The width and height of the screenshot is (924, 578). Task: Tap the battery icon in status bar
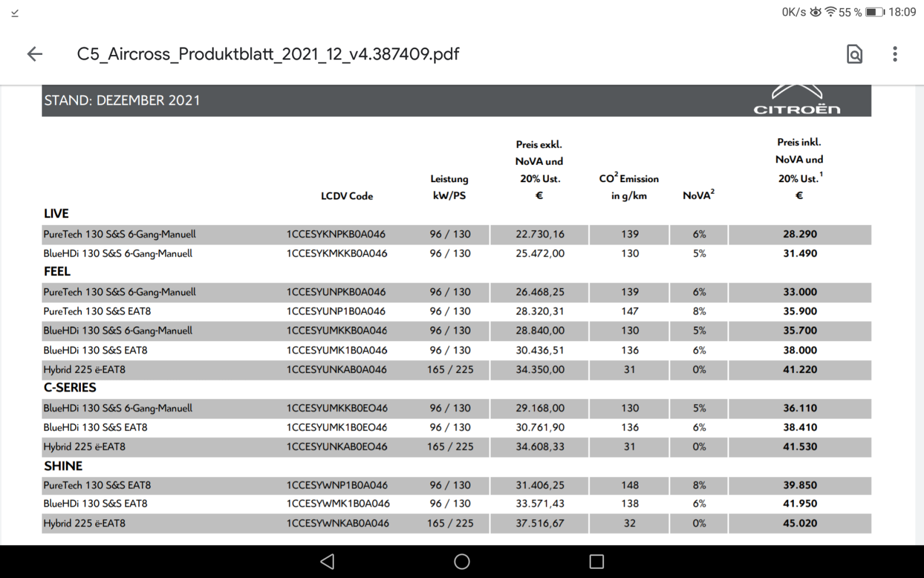point(875,12)
